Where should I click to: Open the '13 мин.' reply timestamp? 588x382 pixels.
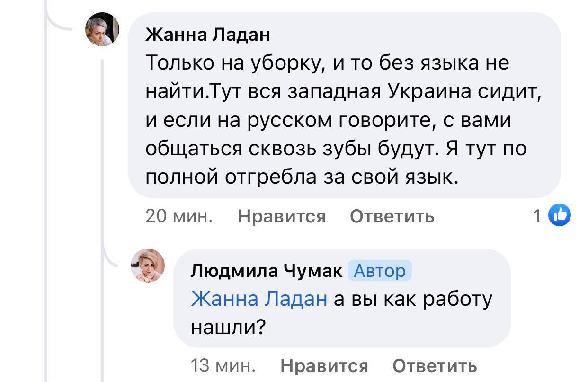coord(223,365)
